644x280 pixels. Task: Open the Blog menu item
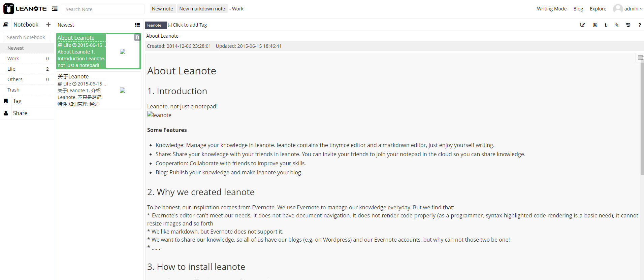tap(578, 9)
